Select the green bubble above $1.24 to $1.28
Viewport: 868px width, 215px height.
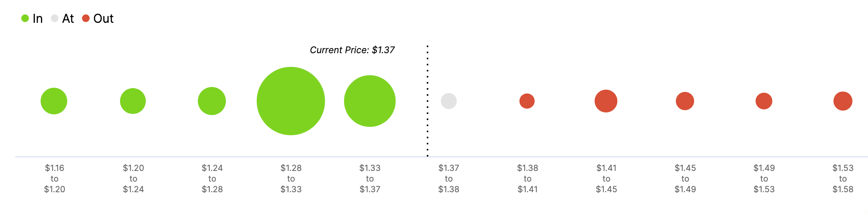tap(212, 101)
